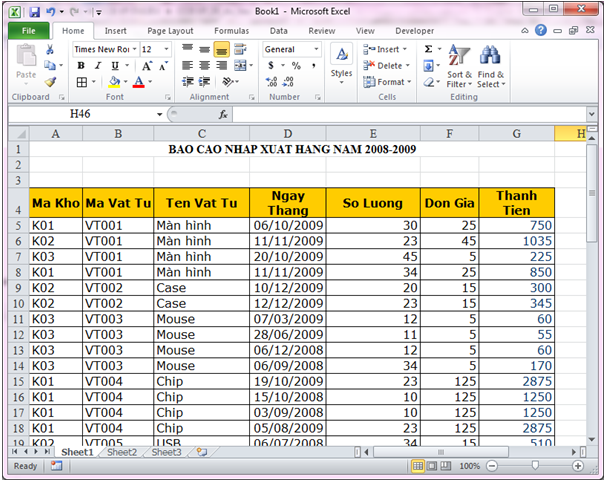Open Find & Select binoculars tool
Image resolution: width=604 pixels, height=482 pixels.
click(x=490, y=66)
